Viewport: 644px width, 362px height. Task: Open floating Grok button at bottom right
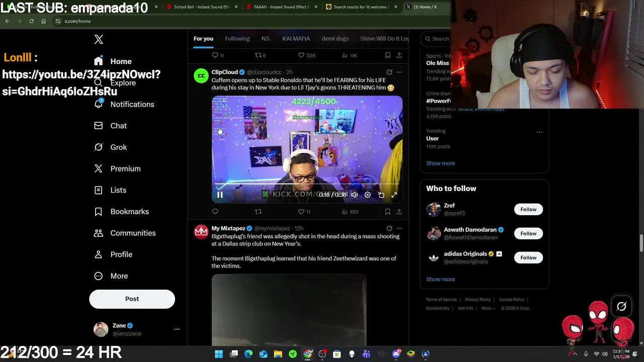coord(621,306)
